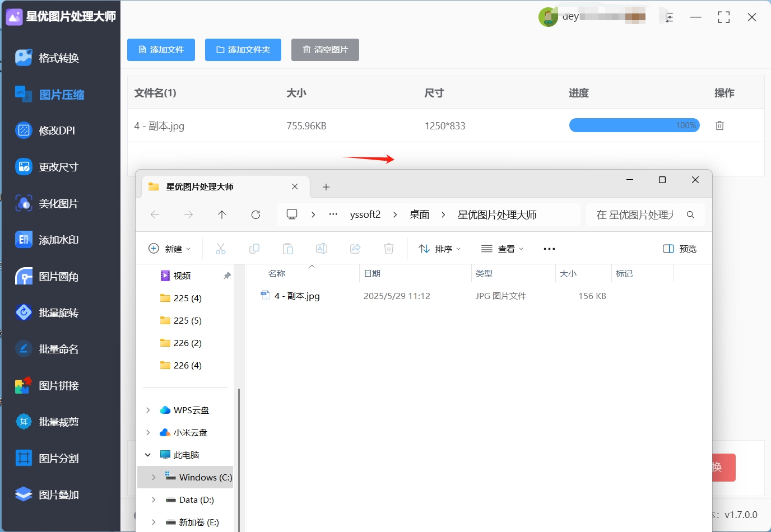The width and height of the screenshot is (771, 532).
Task: Click the 100% progress bar for 4 - 副本.jpg
Action: [634, 125]
